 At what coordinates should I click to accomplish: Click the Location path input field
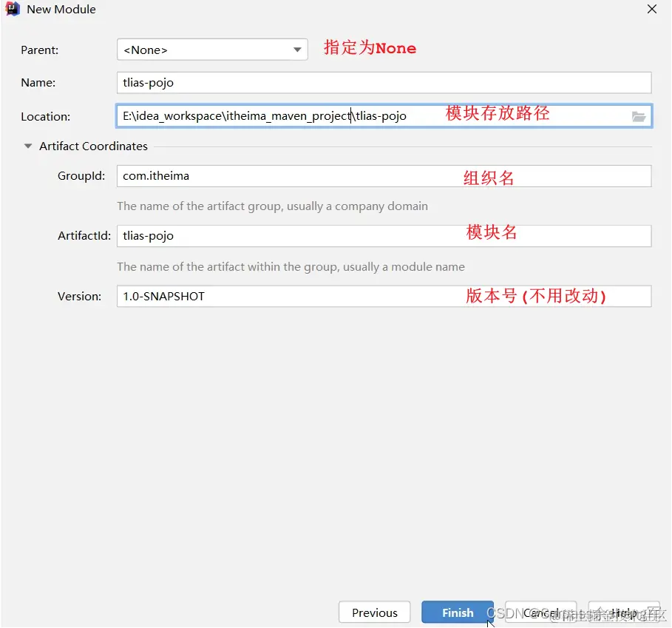(x=384, y=115)
